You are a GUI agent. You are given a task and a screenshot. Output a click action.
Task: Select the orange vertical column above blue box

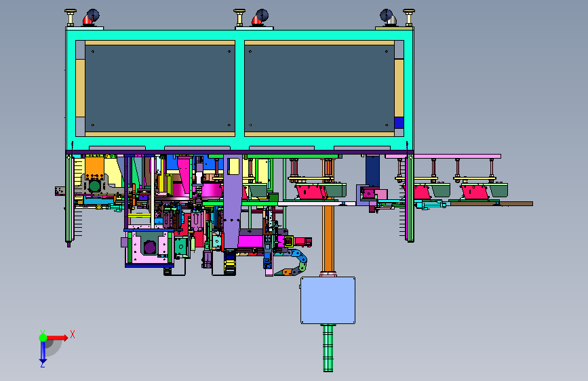coord(328,238)
